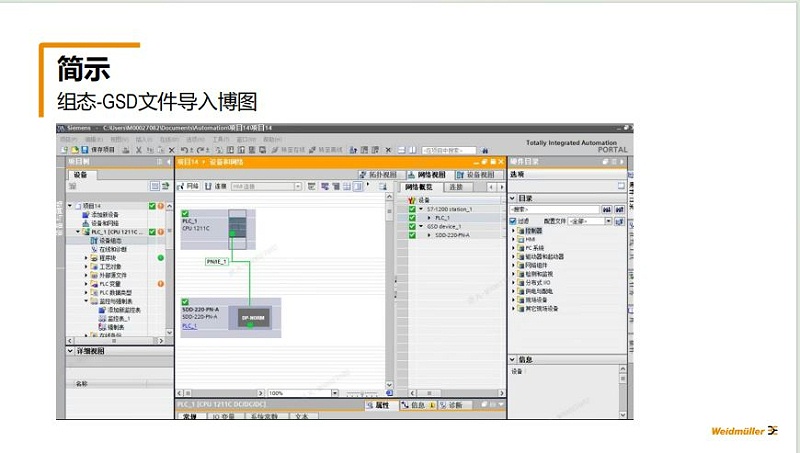This screenshot has height=453, width=800.
Task: Click the search-up button in catalog
Action: tap(619, 210)
